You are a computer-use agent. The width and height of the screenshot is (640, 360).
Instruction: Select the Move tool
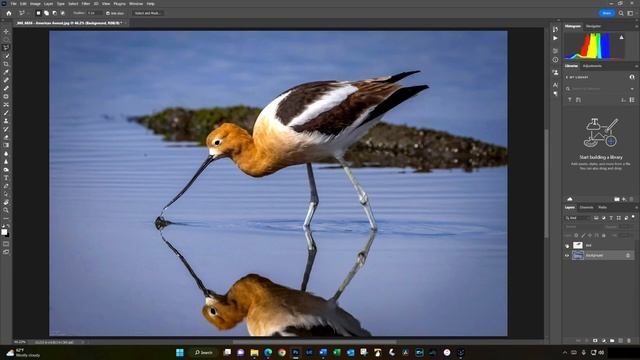[6, 31]
